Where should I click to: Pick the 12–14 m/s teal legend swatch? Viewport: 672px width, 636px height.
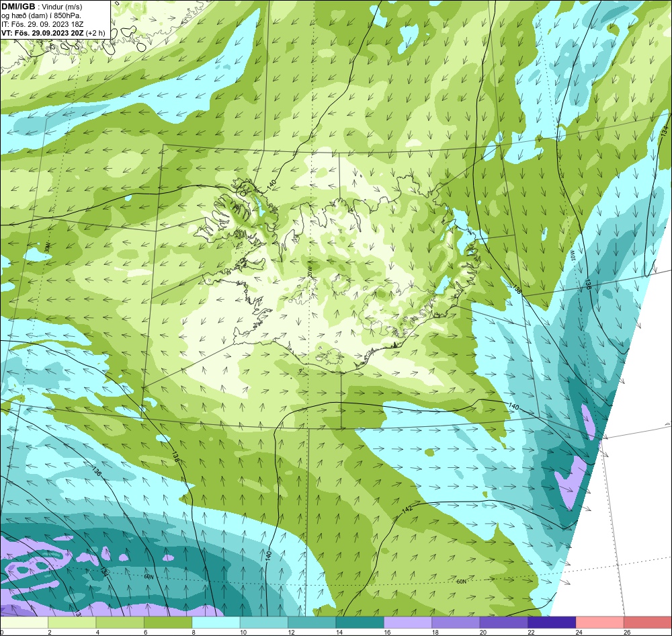[312, 622]
